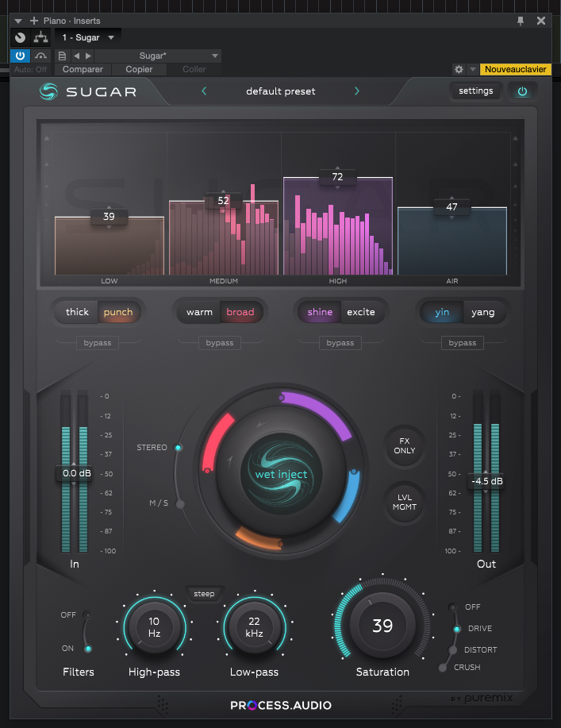Select next Sugar preset with right chevron
This screenshot has width=561, height=728.
coord(357,91)
